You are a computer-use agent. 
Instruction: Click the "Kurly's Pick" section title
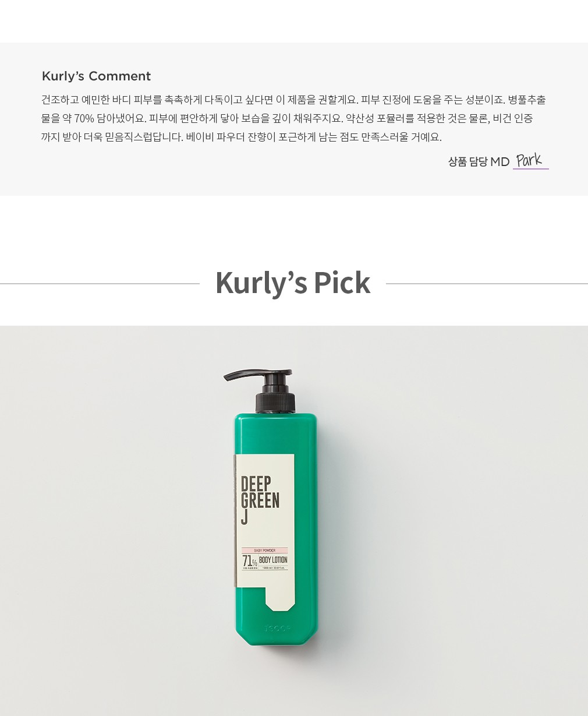[293, 283]
